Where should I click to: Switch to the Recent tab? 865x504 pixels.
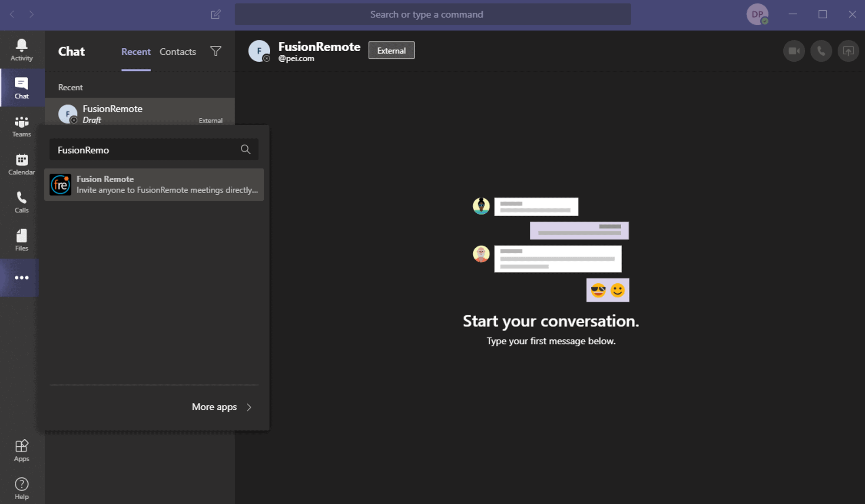(x=136, y=52)
